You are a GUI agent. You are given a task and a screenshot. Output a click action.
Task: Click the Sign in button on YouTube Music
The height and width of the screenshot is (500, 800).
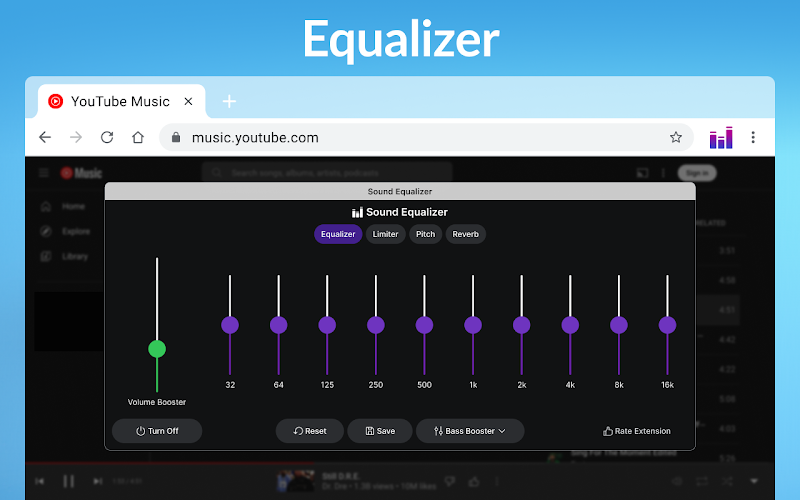pos(697,173)
